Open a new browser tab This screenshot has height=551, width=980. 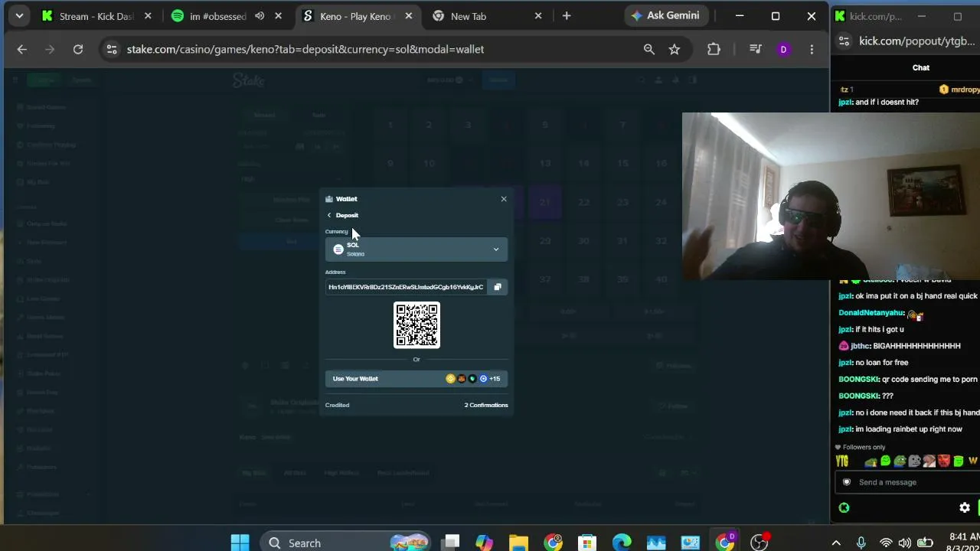point(567,16)
